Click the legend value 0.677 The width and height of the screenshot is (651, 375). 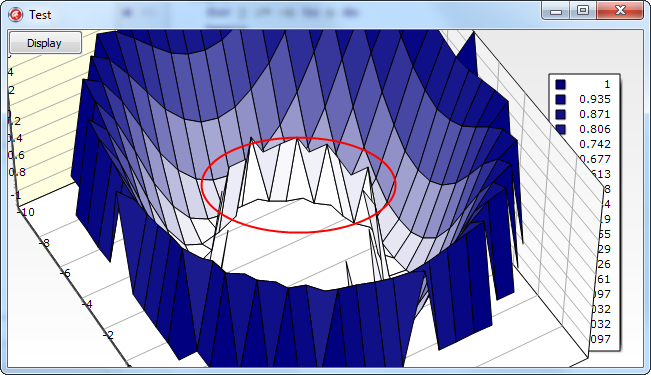[x=595, y=159]
